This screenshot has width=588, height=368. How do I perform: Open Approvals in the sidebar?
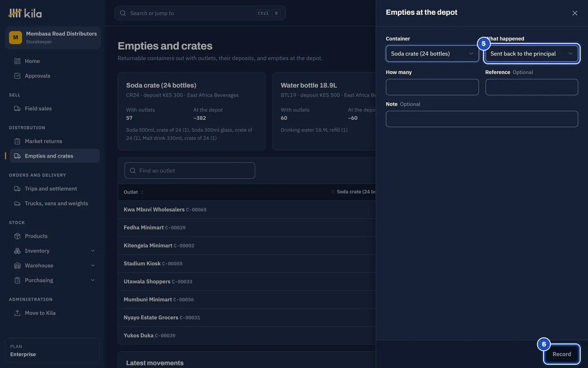55,76
